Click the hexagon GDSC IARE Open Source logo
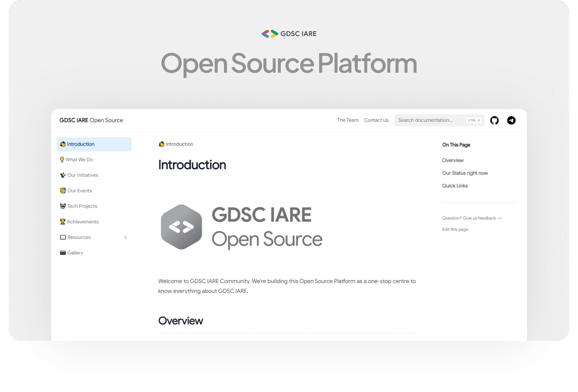Viewport: 578px width, 392px height. tap(241, 227)
